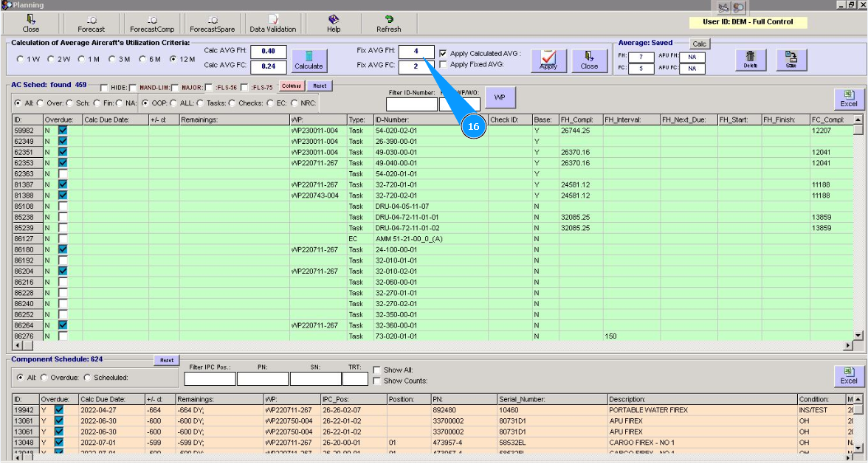This screenshot has width=868, height=464.
Task: Export AC Sched table to Excel
Action: pos(849,99)
